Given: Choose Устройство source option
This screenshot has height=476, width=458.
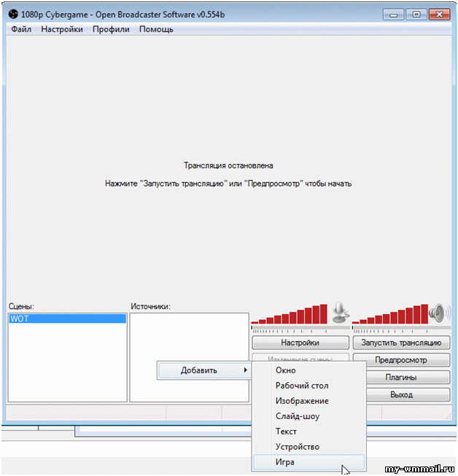Looking at the screenshot, I should [309, 447].
